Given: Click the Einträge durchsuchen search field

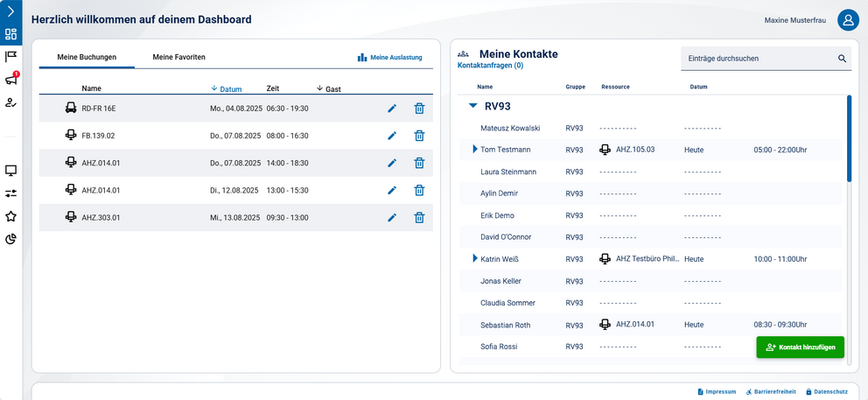Looking at the screenshot, I should point(757,59).
